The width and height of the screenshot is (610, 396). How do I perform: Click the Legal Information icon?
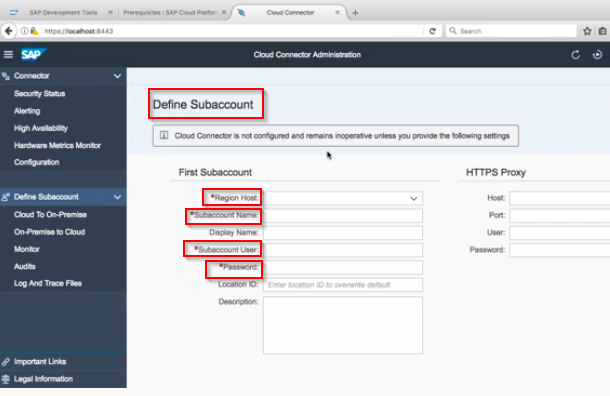click(x=5, y=379)
